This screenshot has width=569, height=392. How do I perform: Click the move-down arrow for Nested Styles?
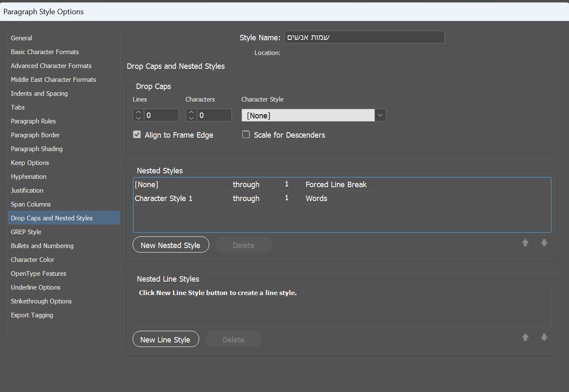pos(544,243)
